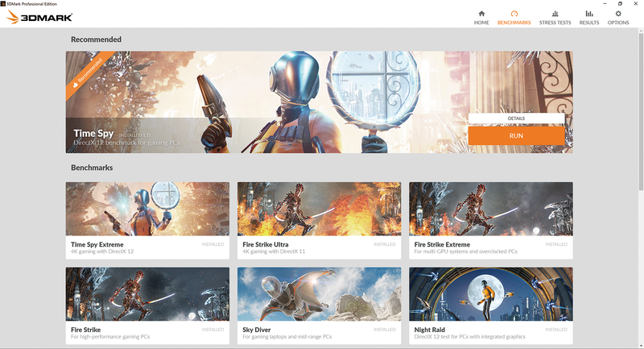This screenshot has width=644, height=349.
Task: Click 'For high-performance gaming PCs' description
Action: [110, 337]
